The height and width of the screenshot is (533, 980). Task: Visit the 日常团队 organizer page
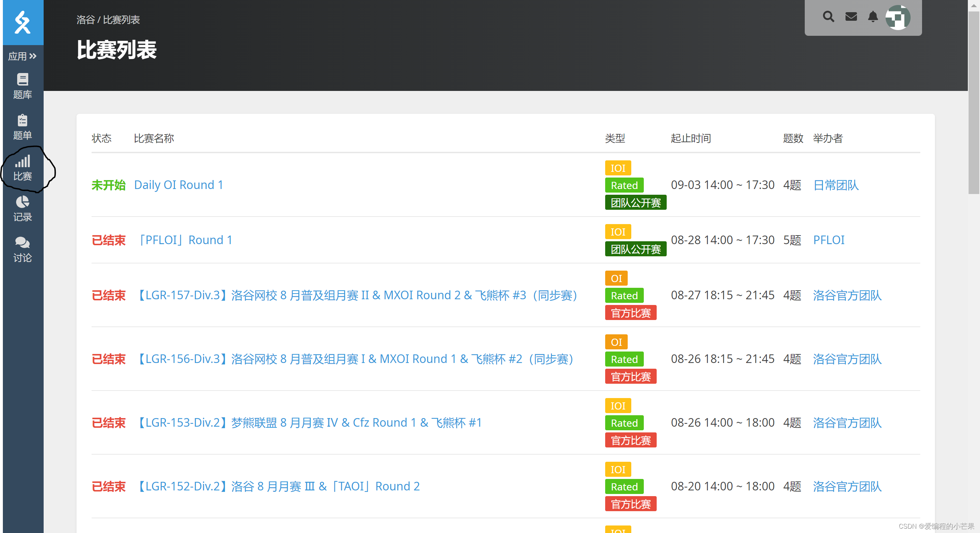click(x=836, y=185)
